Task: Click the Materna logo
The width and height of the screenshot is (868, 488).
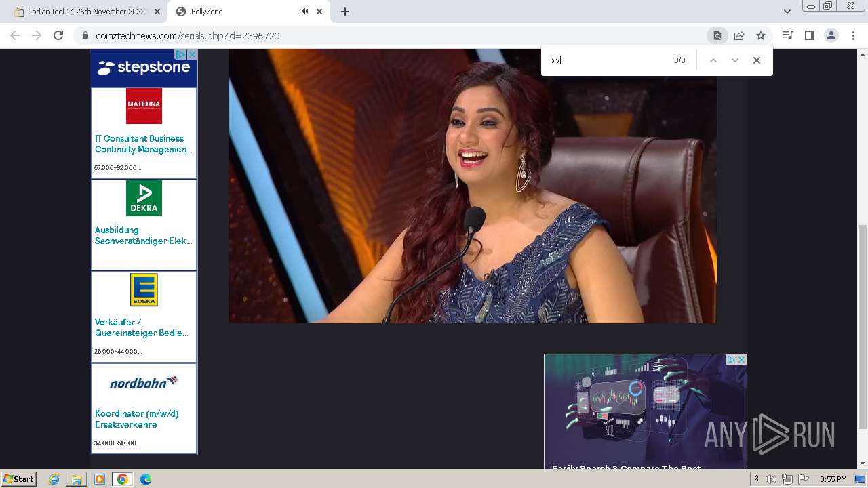Action: 144,106
